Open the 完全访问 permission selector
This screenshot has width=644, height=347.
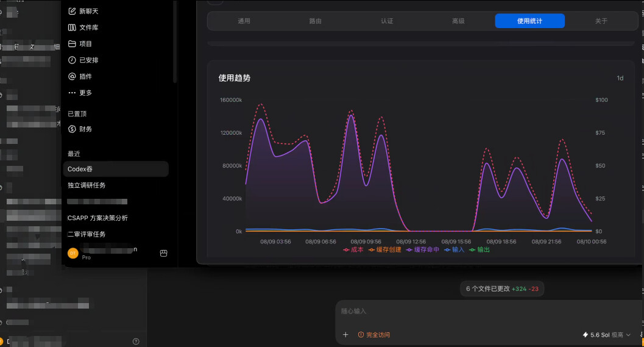373,335
